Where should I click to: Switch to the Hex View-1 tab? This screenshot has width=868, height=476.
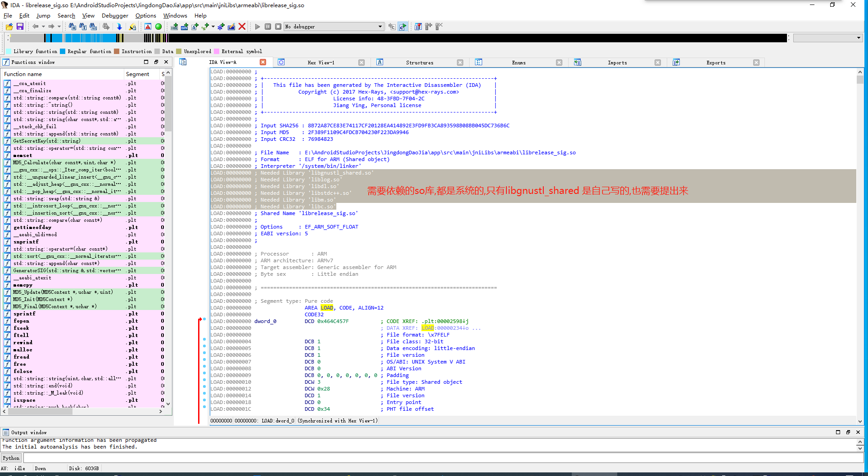[321, 63]
